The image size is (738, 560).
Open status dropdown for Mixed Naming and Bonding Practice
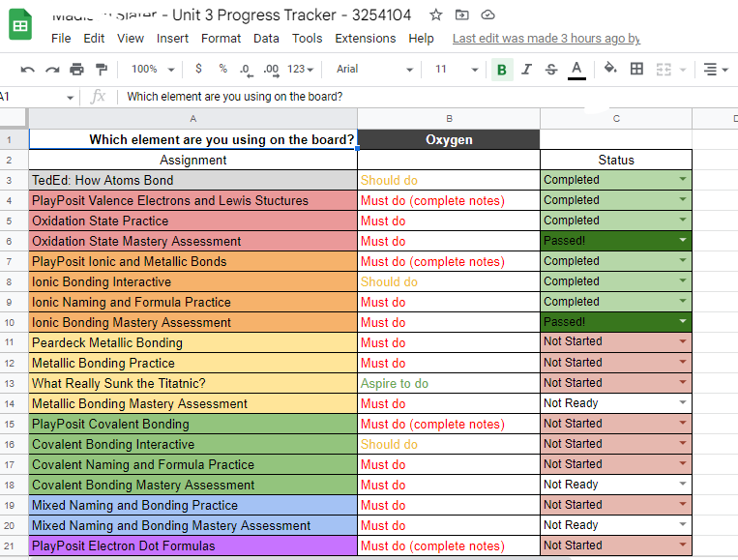tap(683, 504)
